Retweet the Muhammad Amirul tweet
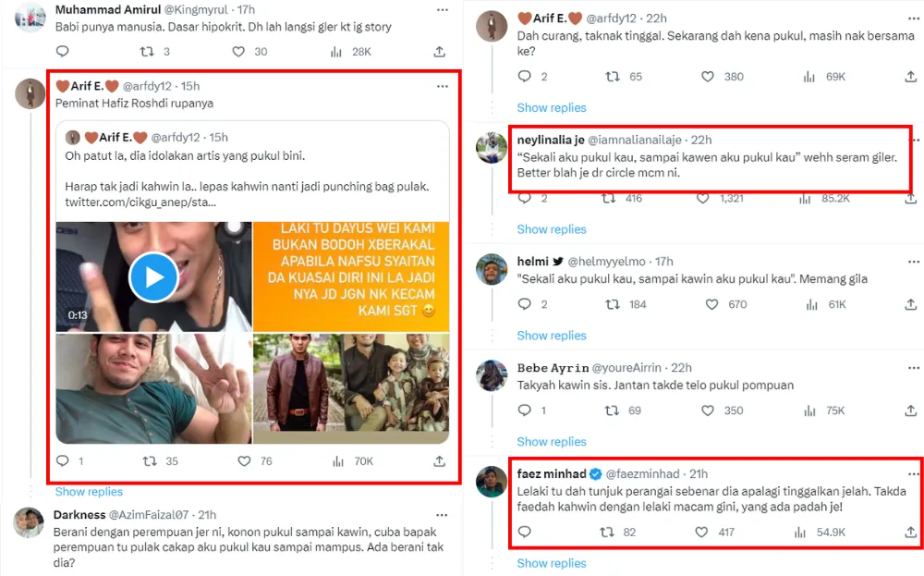Viewport: 924px width, 576px height. 146,52
